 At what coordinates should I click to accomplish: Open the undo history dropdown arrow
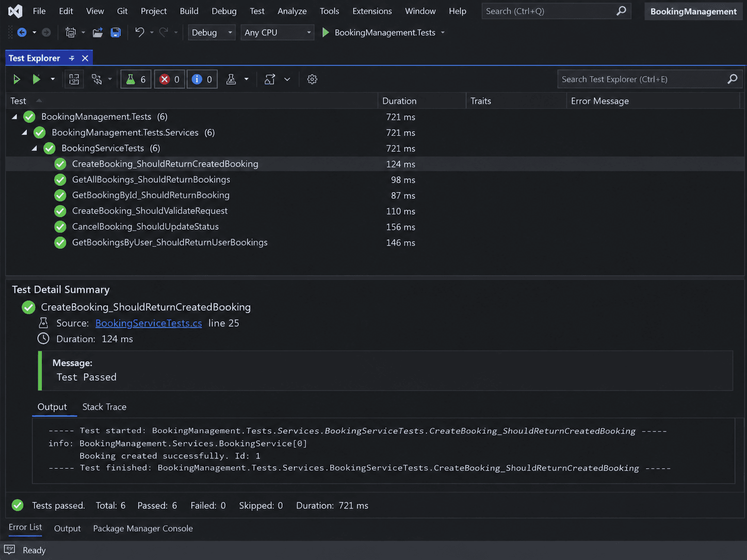152,32
